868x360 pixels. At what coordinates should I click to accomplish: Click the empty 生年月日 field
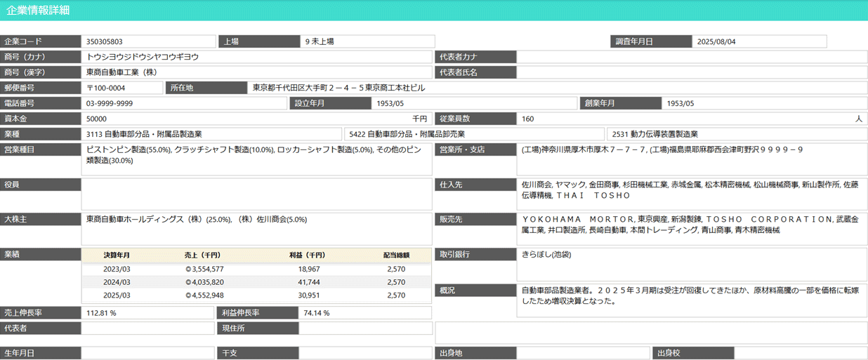(147, 353)
